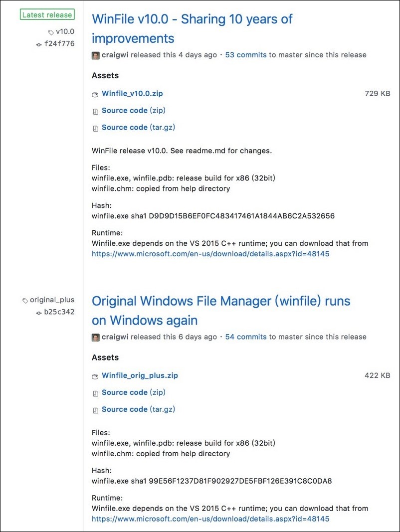
Task: Download Winfile_v10.0.zip
Action: tap(132, 93)
